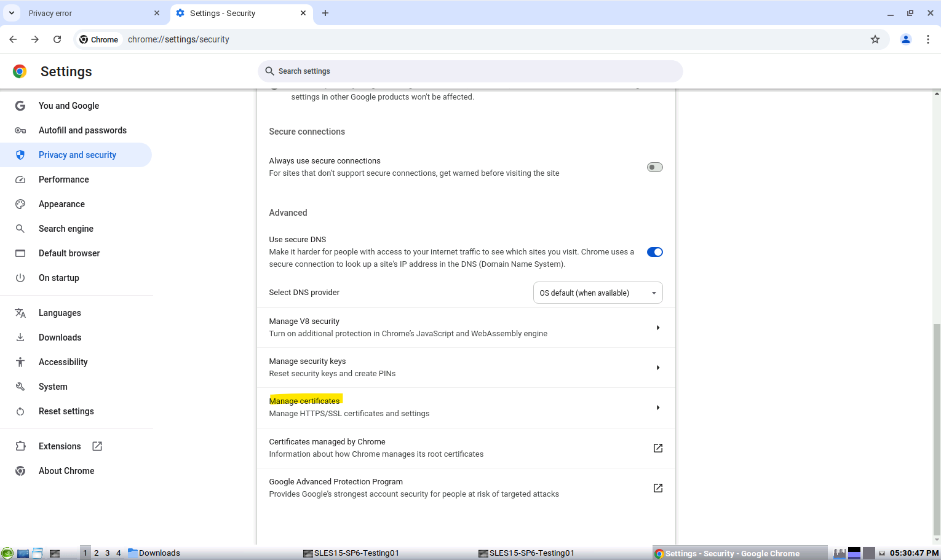Click the Chrome logo beside the Settings title
Image resolution: width=941 pixels, height=560 pixels.
click(x=20, y=71)
